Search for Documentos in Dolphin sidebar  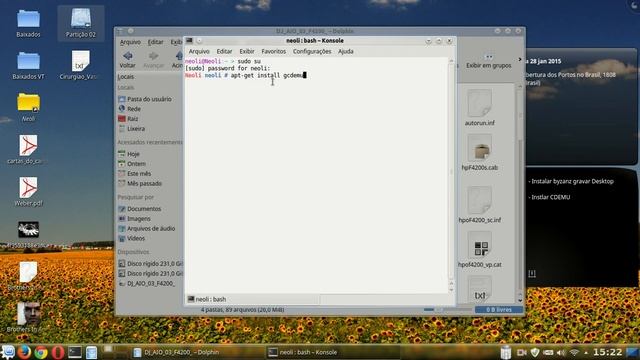pos(140,209)
